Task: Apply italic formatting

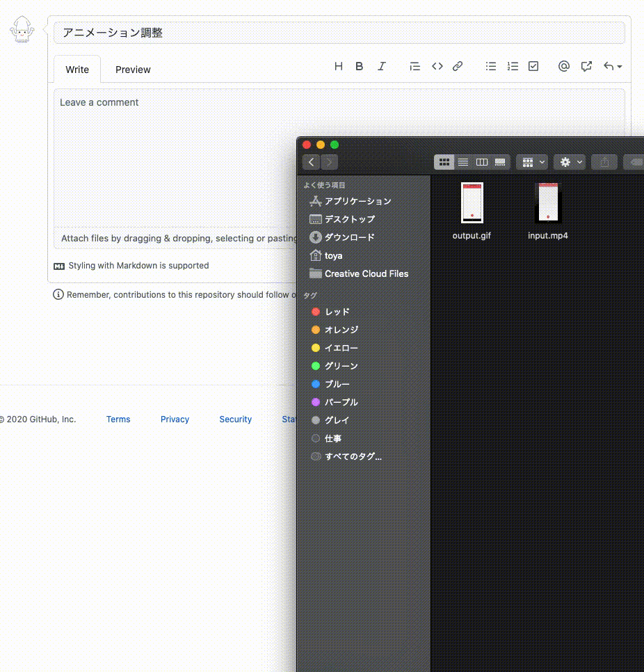Action: [x=382, y=66]
